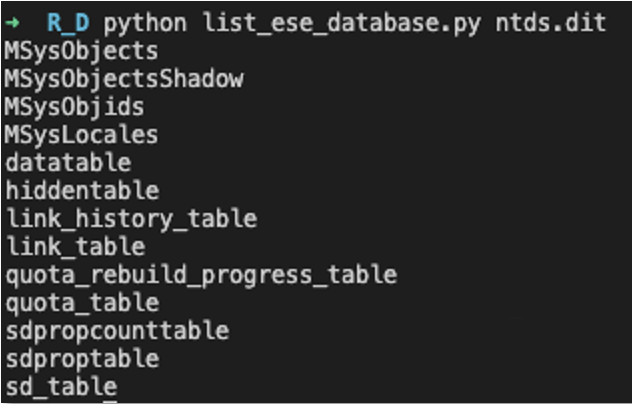Click list_ese_database.py script name
The height and width of the screenshot is (404, 632).
pyautogui.click(x=341, y=23)
